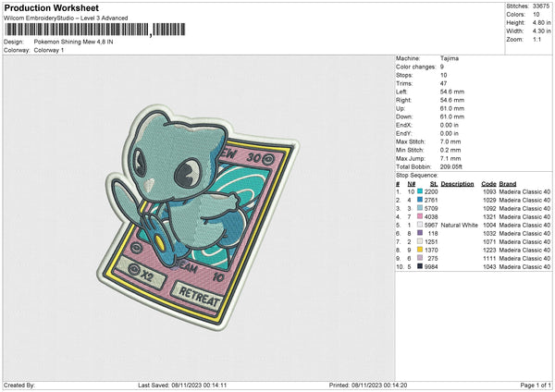
Task: Click the Stitches count value 33675
Action: point(541,7)
